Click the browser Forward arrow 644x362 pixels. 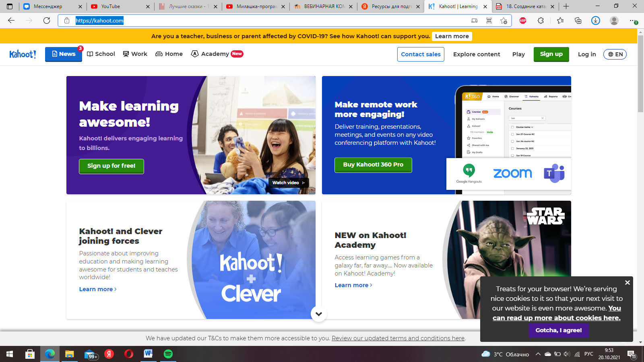click(x=29, y=21)
